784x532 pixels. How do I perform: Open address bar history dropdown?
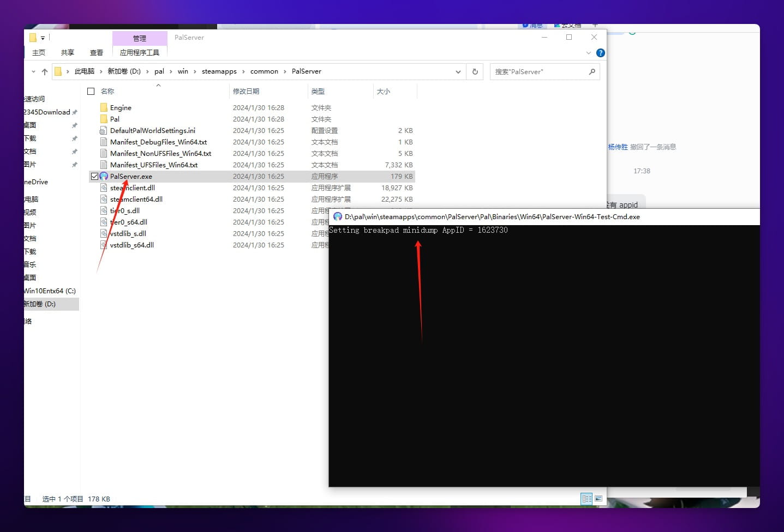[x=458, y=71]
